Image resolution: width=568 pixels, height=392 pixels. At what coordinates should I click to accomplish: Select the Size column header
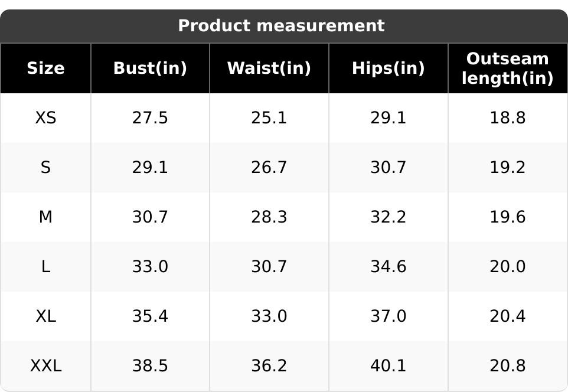coord(45,68)
